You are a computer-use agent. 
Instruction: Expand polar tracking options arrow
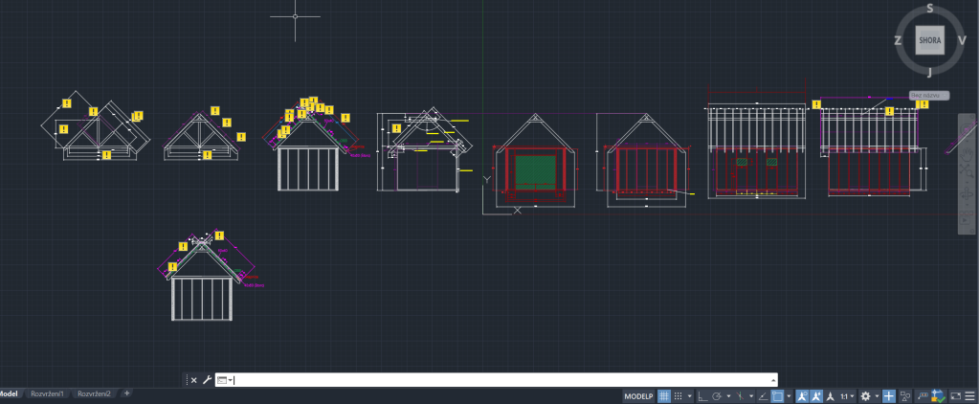[728, 396]
